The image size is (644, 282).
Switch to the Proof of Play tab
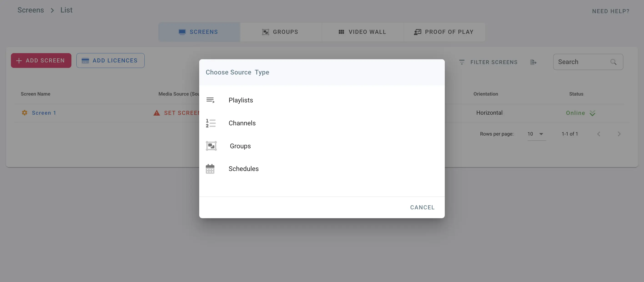[x=444, y=32]
